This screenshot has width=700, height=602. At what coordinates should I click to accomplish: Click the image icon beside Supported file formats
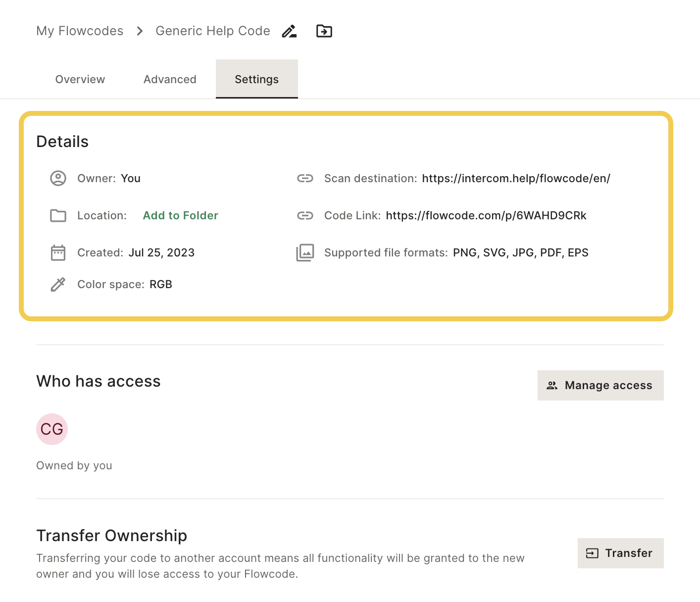305,252
